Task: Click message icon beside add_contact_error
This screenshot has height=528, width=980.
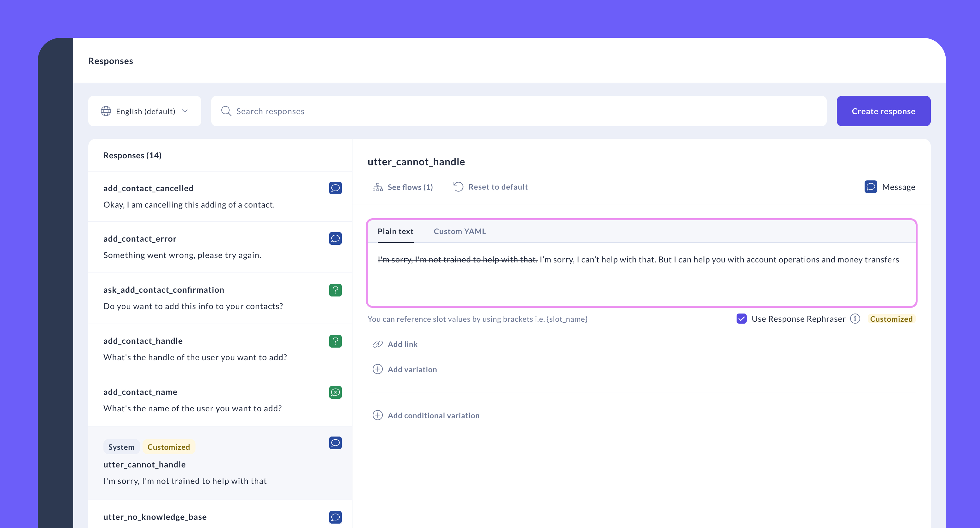Action: tap(335, 239)
